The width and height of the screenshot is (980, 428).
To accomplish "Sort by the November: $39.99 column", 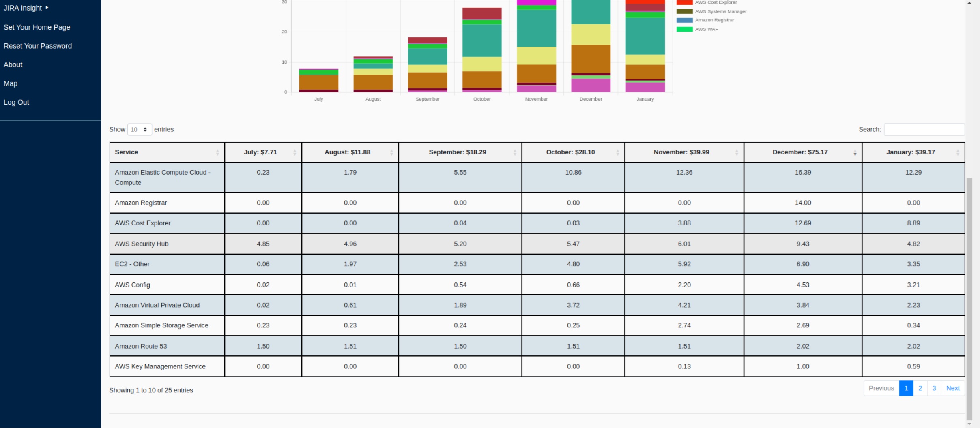I will [684, 152].
